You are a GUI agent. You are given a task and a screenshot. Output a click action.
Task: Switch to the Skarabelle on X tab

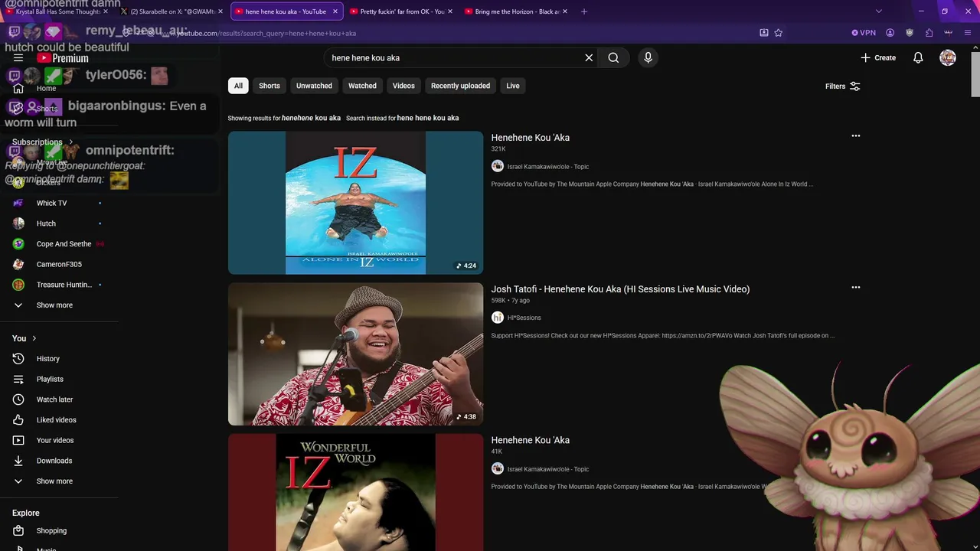pyautogui.click(x=171, y=11)
